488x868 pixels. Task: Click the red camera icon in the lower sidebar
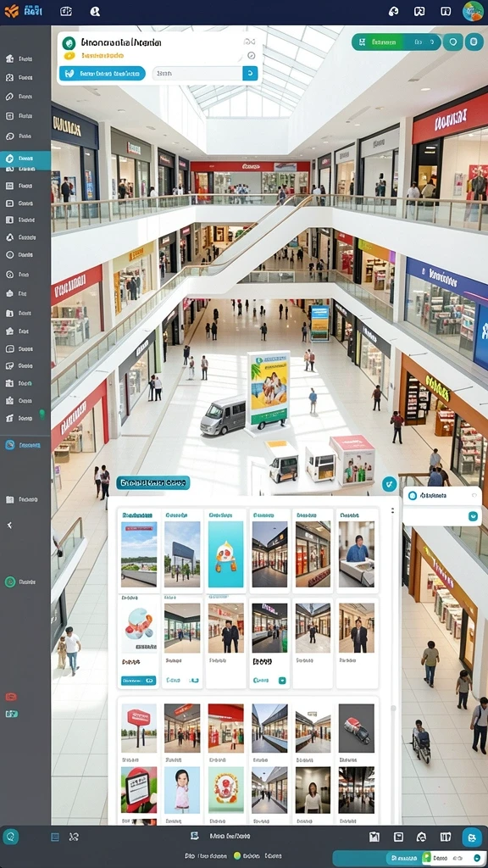11,697
